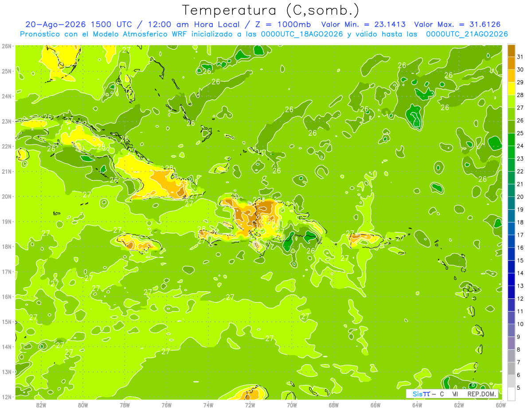Click the longitude axis label '72W'
The height and width of the screenshot is (411, 532).
pyautogui.click(x=250, y=405)
